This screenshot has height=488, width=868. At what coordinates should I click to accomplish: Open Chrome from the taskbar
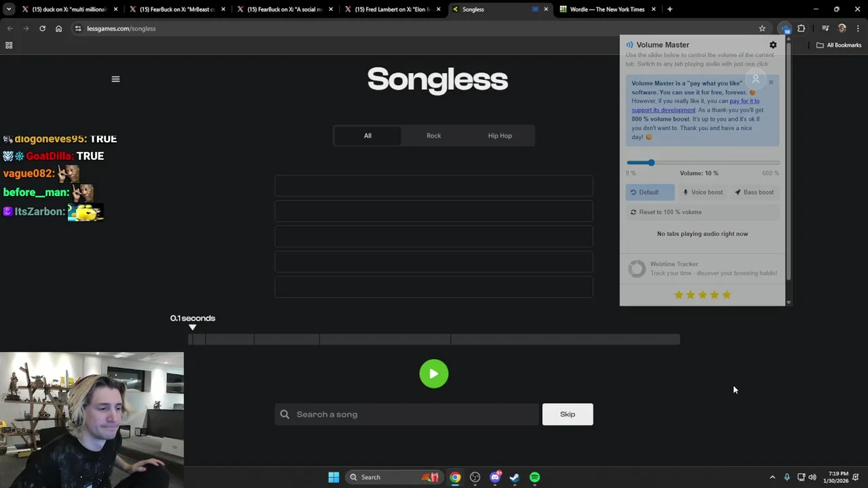455,477
